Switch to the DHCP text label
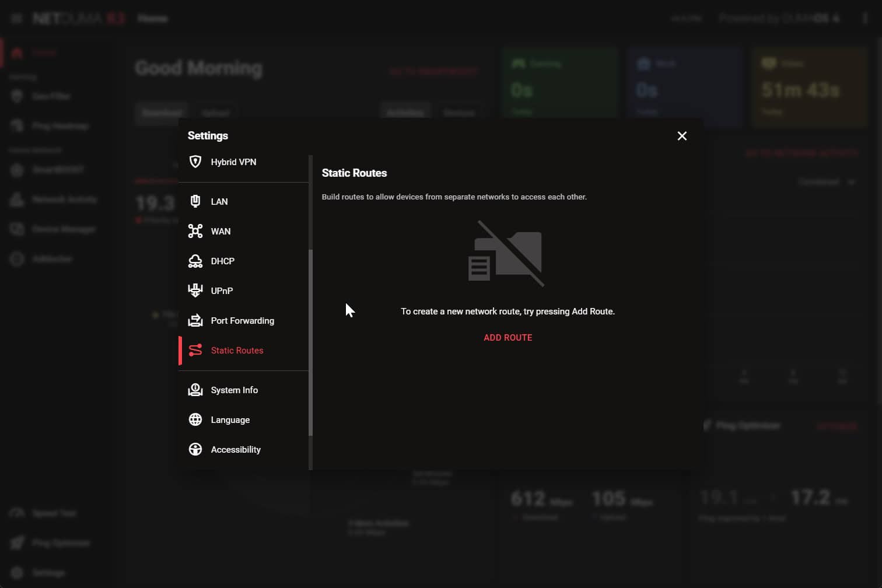 click(x=222, y=261)
